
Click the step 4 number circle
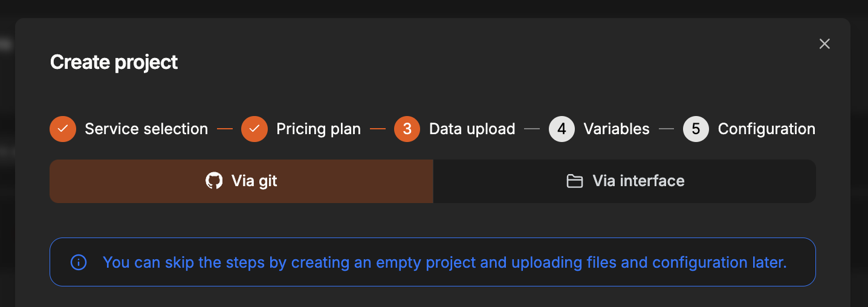562,129
